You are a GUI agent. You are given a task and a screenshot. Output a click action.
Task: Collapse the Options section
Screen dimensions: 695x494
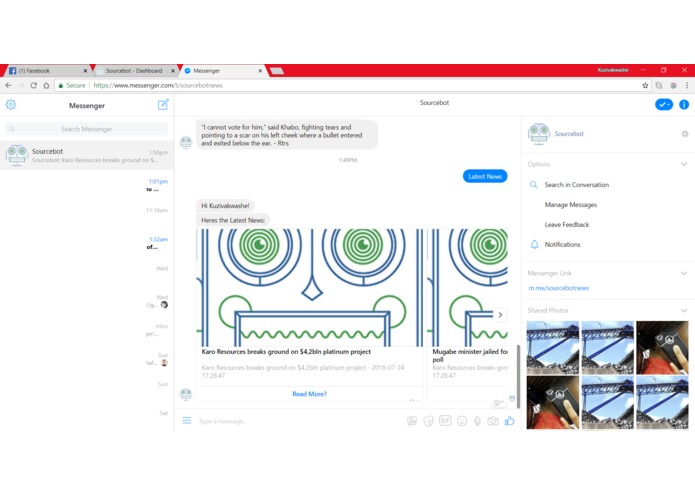tap(684, 164)
